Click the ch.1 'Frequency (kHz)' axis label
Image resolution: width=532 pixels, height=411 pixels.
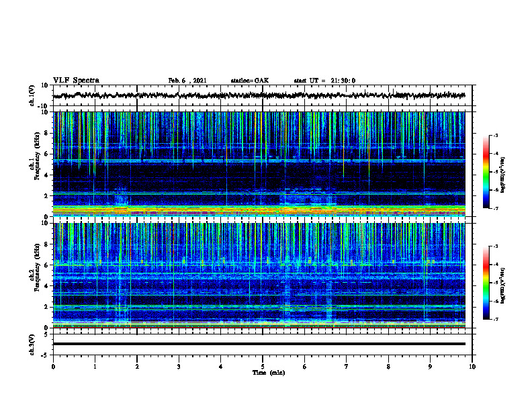(x=37, y=156)
